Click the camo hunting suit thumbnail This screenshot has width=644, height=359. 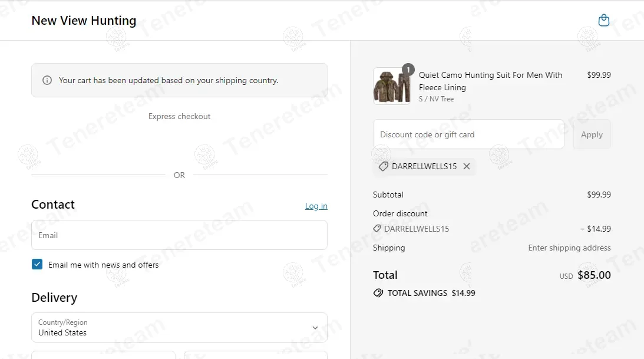(392, 86)
